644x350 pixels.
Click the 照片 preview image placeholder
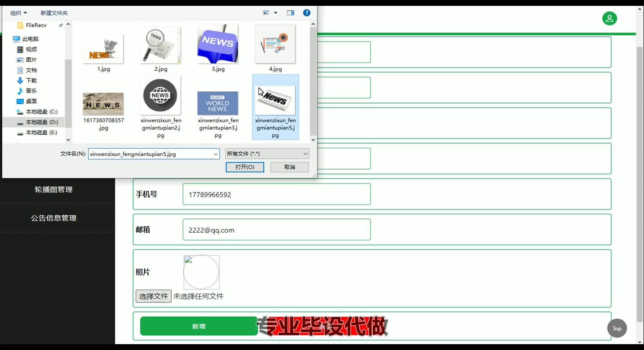click(x=201, y=272)
